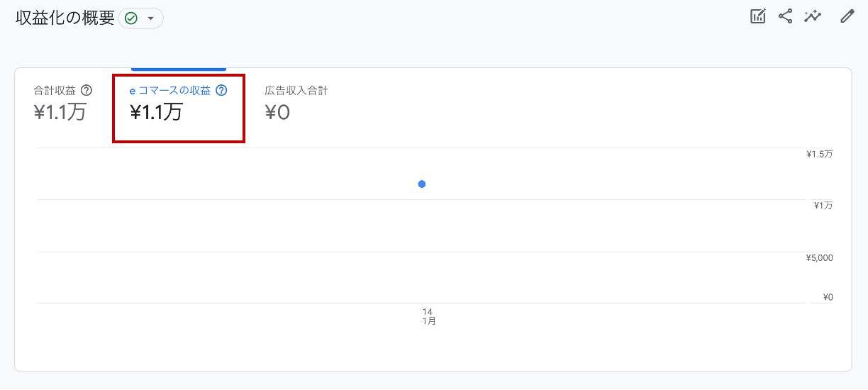
Task: Show help for eコマースの収益 metric
Action: pyautogui.click(x=221, y=90)
